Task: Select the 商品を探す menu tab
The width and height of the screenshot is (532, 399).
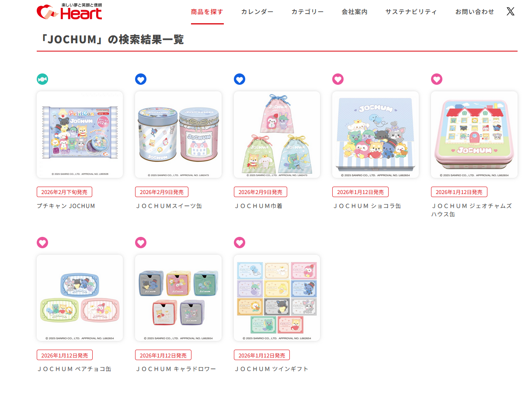Action: point(207,12)
